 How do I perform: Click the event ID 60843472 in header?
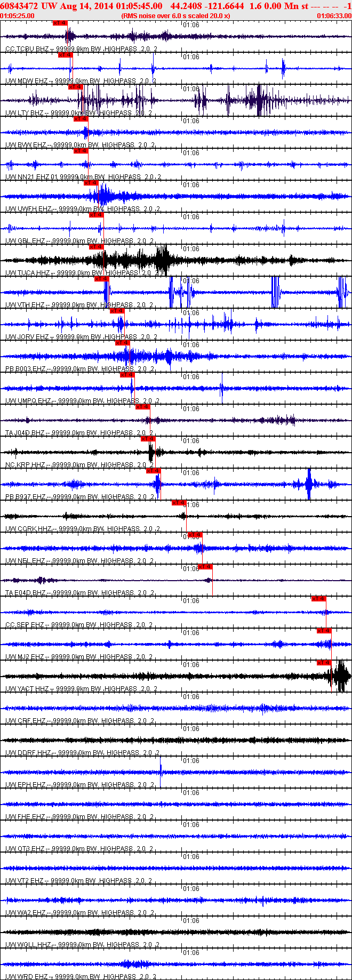pyautogui.click(x=19, y=6)
